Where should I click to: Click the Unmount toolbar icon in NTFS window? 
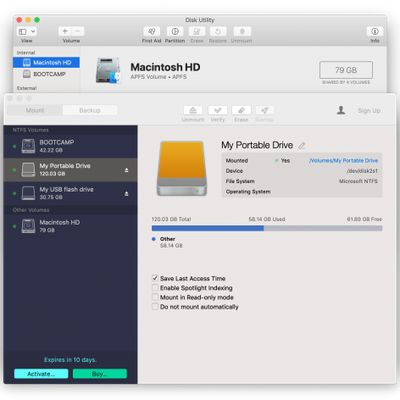[193, 110]
